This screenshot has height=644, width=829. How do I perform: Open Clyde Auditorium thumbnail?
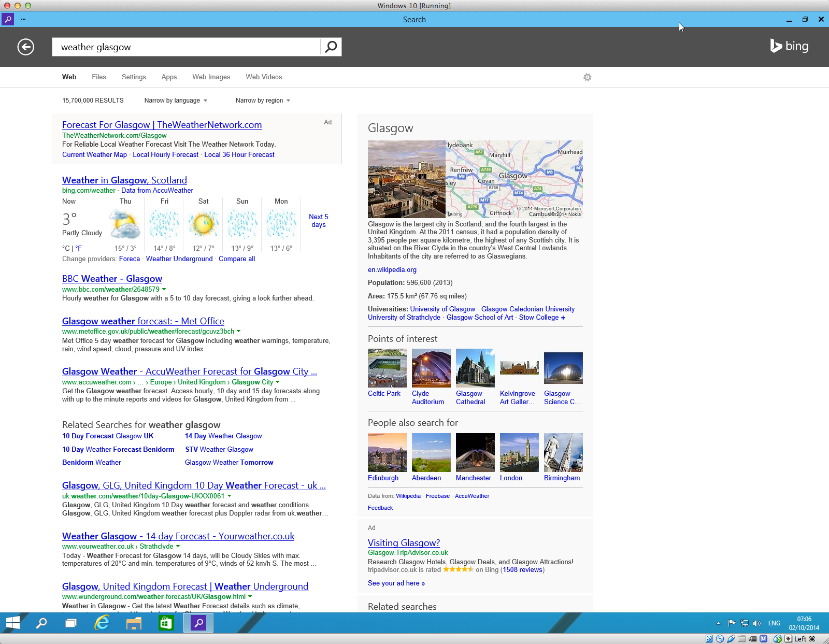pos(431,368)
